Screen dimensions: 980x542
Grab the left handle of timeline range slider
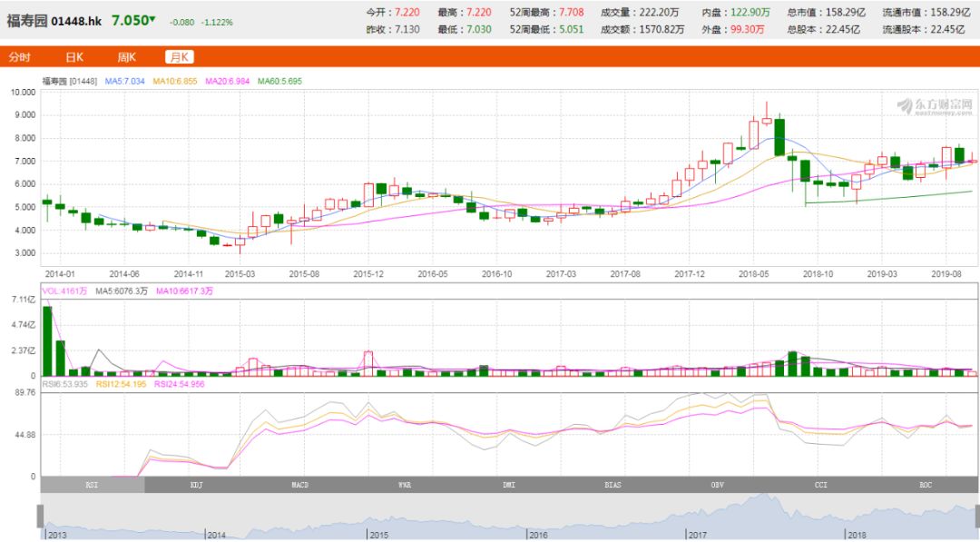pos(41,516)
